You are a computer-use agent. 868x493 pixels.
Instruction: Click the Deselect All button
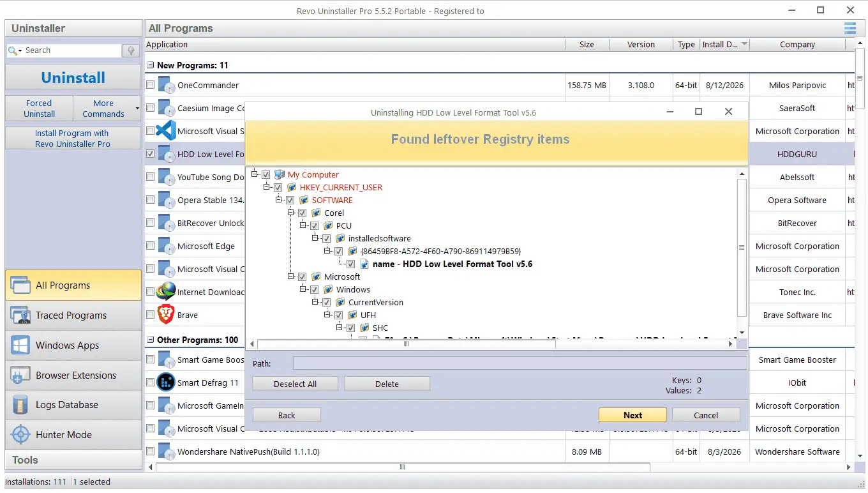(x=295, y=384)
